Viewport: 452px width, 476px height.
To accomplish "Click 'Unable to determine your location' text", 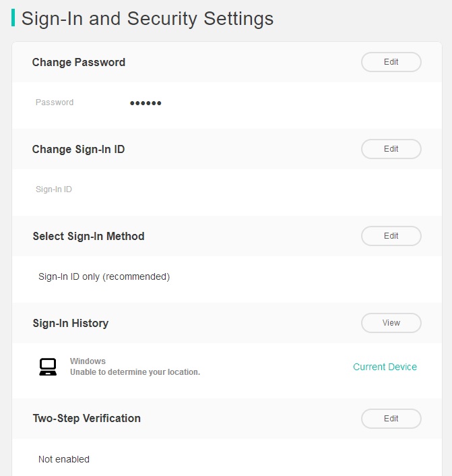I will pyautogui.click(x=135, y=372).
